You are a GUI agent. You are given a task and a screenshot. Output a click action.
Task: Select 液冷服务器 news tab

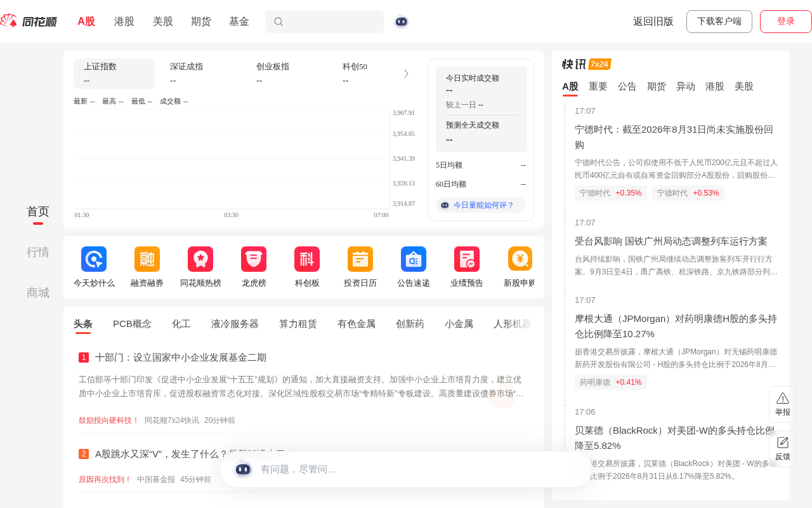pos(235,324)
